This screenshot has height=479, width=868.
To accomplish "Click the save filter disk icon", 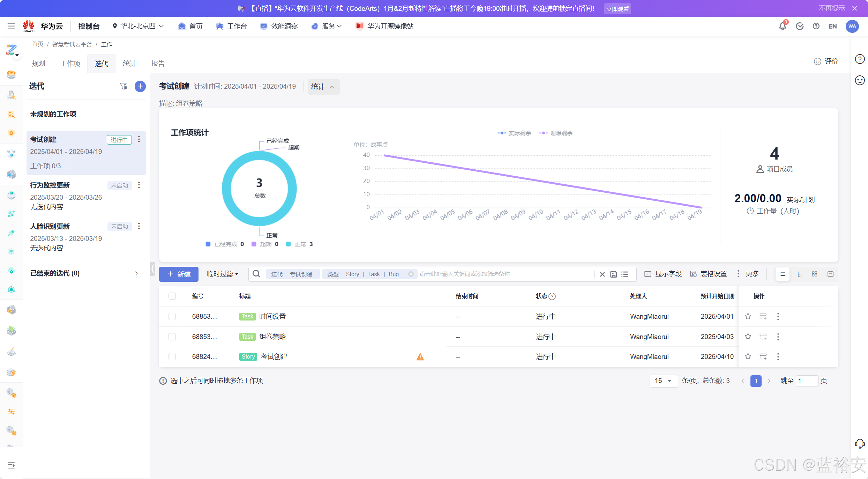I will coord(613,274).
